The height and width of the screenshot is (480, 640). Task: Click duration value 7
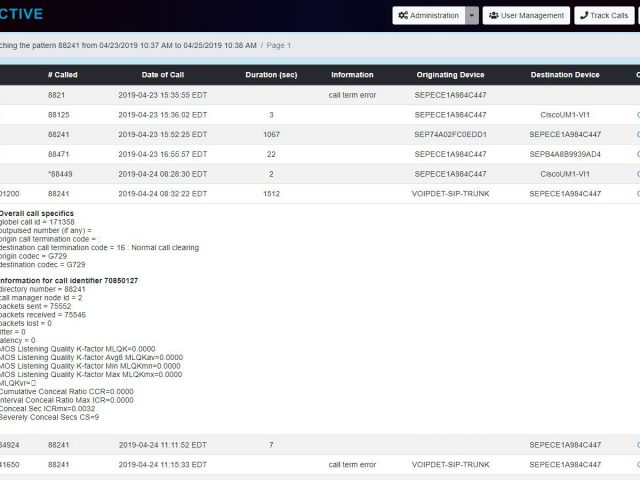coord(271,445)
